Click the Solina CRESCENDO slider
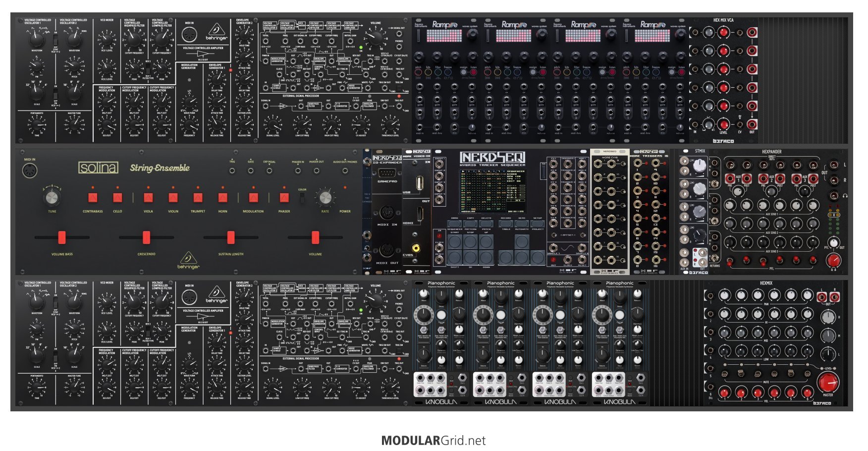Image resolution: width=868 pixels, height=451 pixels. coord(146,237)
